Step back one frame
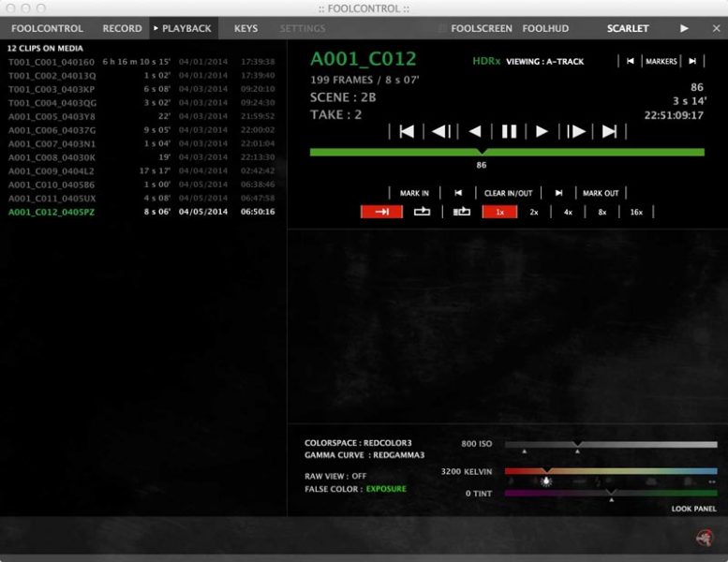Screen dimensions: 728x562 tap(441, 132)
